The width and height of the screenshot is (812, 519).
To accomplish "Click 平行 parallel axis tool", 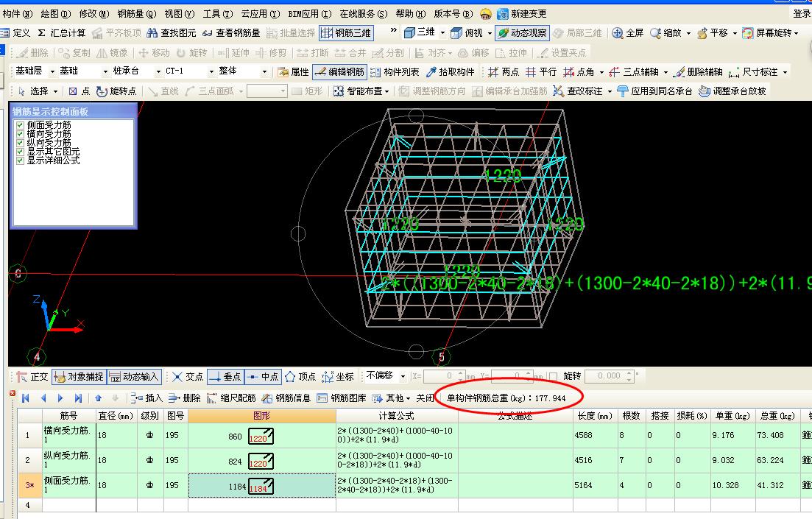I will (540, 72).
